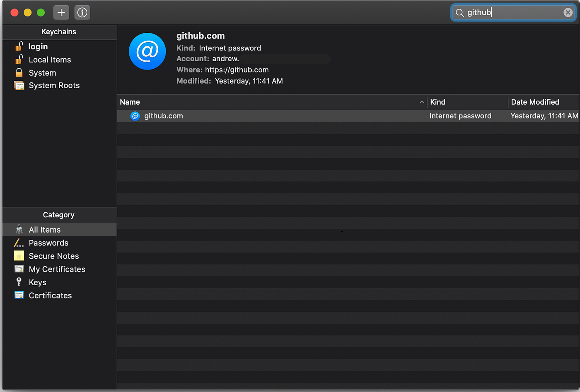This screenshot has width=580, height=392.
Task: Sort entries by Date Modified header
Action: (x=535, y=102)
